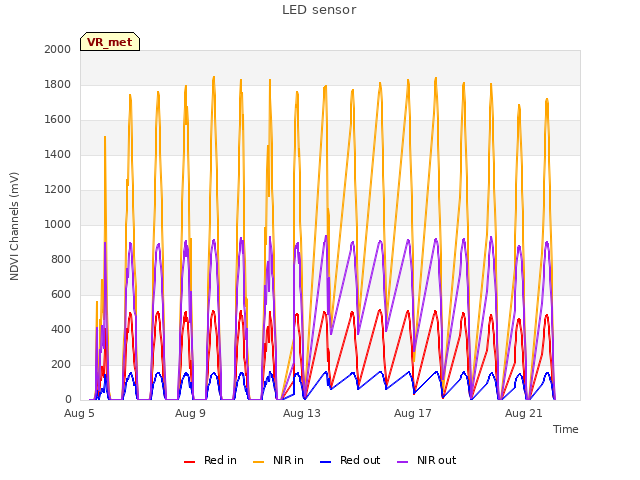Click the Aug 17 axis label
Screen dimensions: 640x480
click(x=413, y=413)
